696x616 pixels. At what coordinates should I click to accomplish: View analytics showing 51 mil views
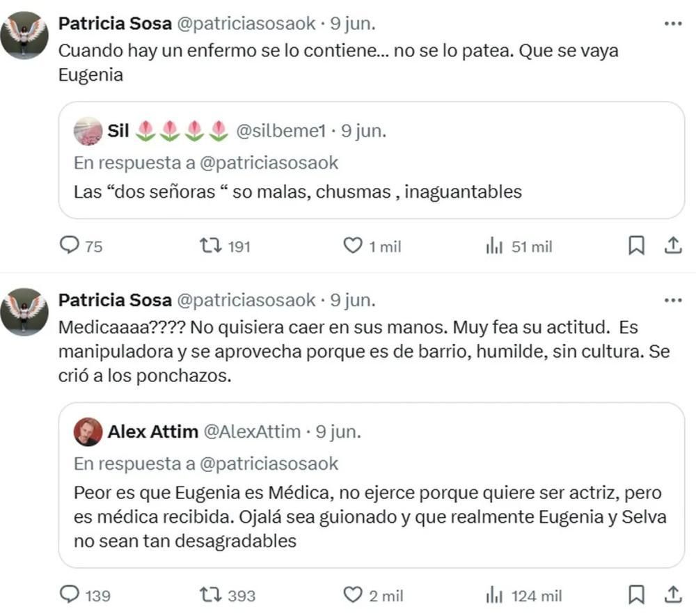(494, 246)
